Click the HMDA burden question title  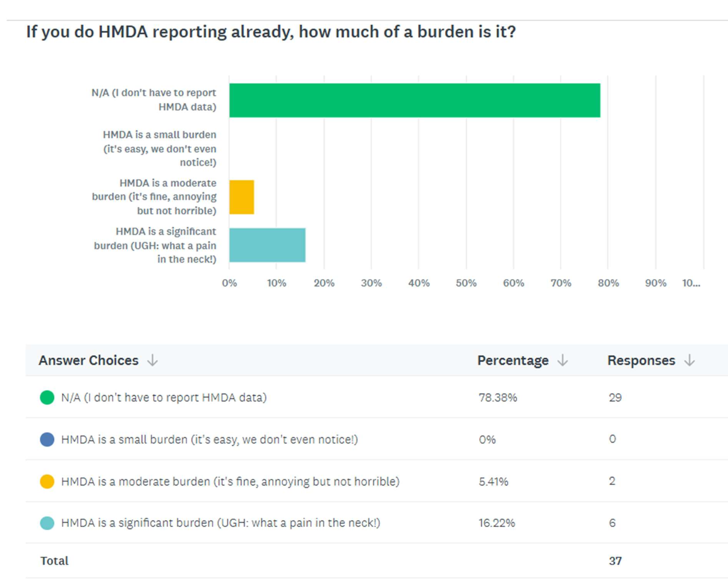tap(271, 32)
